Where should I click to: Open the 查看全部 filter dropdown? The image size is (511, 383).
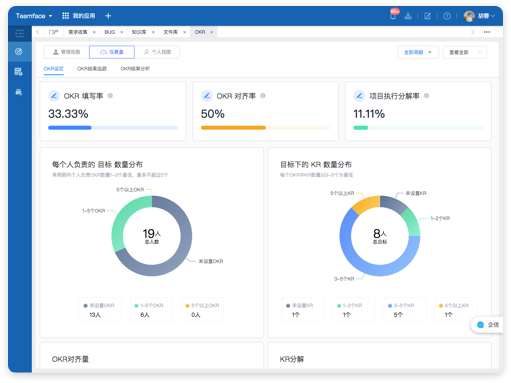pyautogui.click(x=465, y=52)
